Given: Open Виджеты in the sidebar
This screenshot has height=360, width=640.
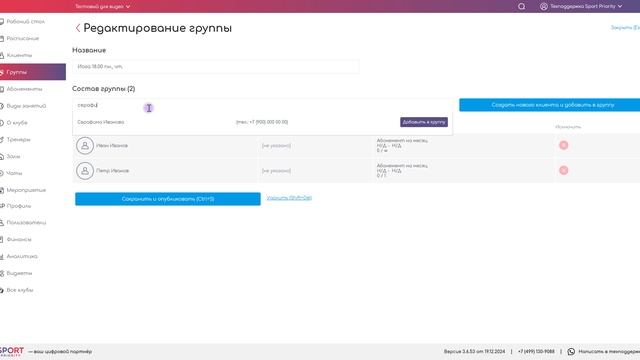Looking at the screenshot, I should [x=19, y=273].
